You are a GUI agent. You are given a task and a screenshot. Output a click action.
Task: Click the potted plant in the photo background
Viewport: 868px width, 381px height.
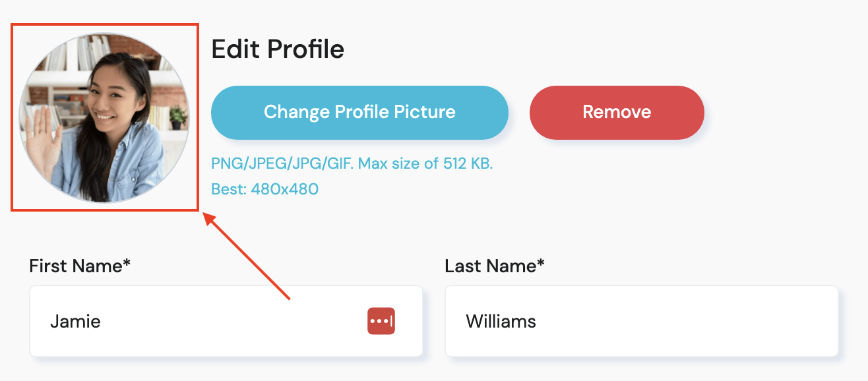(177, 117)
